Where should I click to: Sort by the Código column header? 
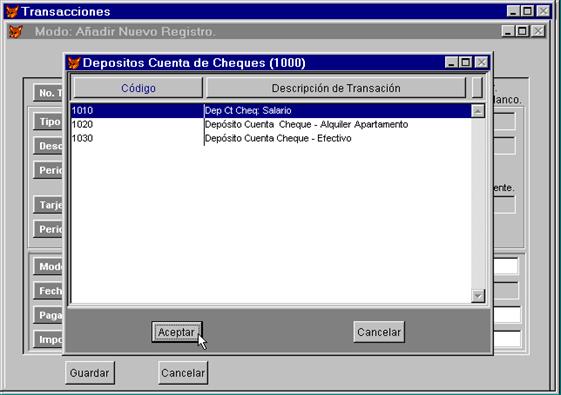(x=138, y=88)
